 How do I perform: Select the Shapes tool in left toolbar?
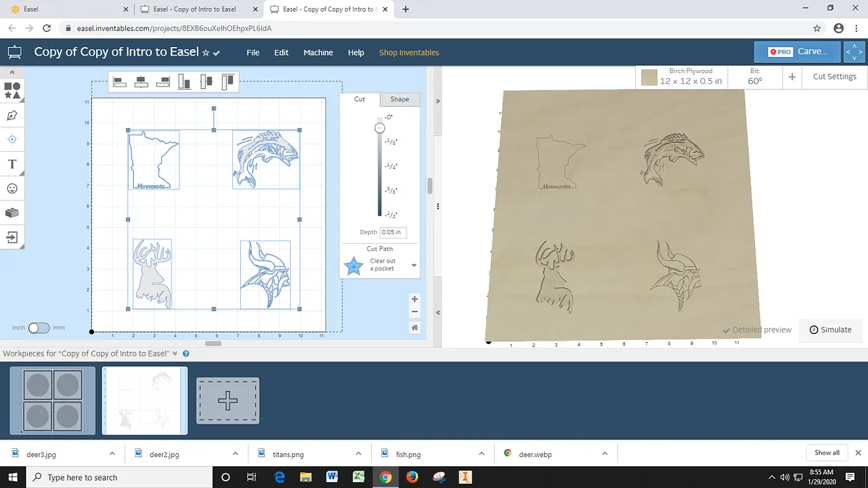[x=12, y=90]
